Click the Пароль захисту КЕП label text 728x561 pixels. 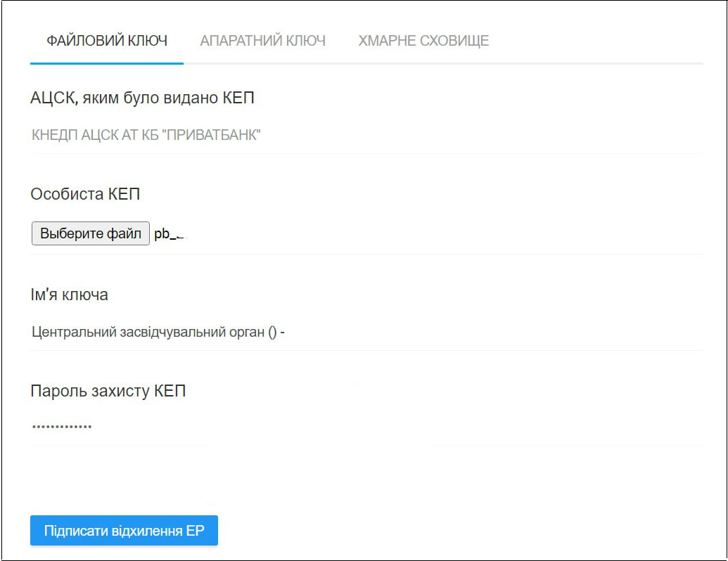[x=108, y=391]
